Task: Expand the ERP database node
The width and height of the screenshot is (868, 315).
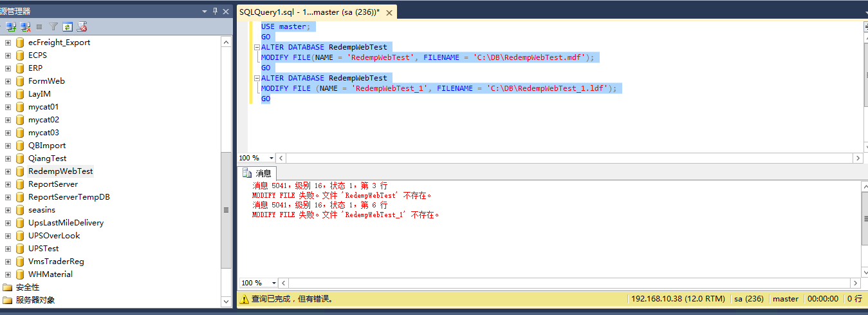Action: click(8, 68)
